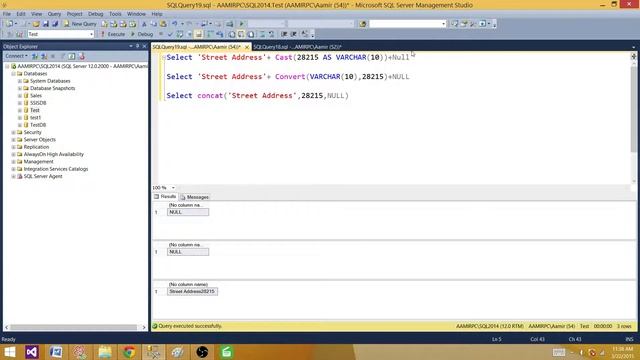Screen dimensions: 640x360
Task: Open the File menu
Action: pyautogui.click(x=7, y=14)
